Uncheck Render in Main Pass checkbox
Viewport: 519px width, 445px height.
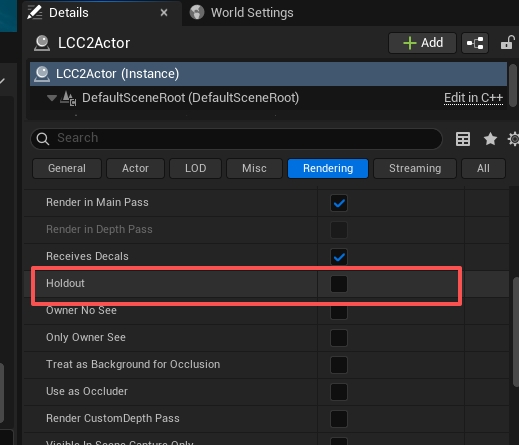click(339, 203)
